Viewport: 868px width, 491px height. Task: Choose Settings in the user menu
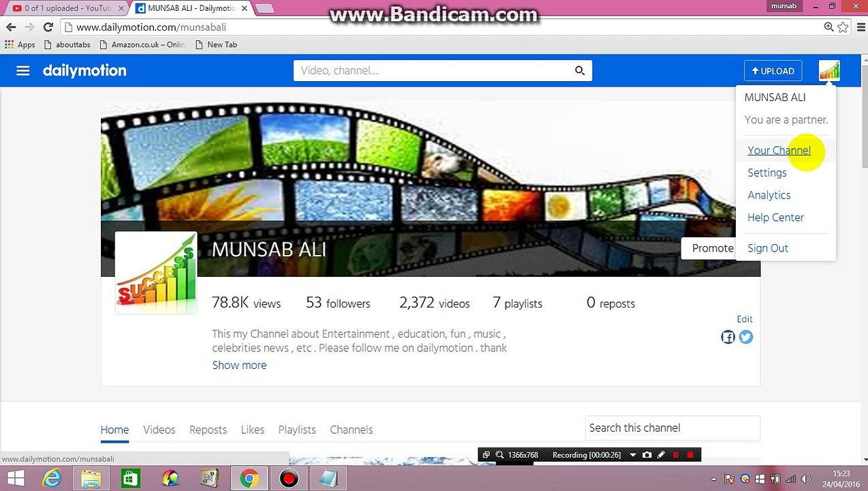tap(766, 173)
